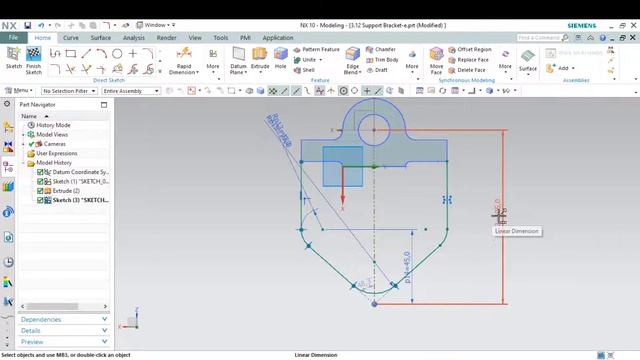Open Unite dropdown arrow
This screenshot has height=360, width=640.
(321, 60)
